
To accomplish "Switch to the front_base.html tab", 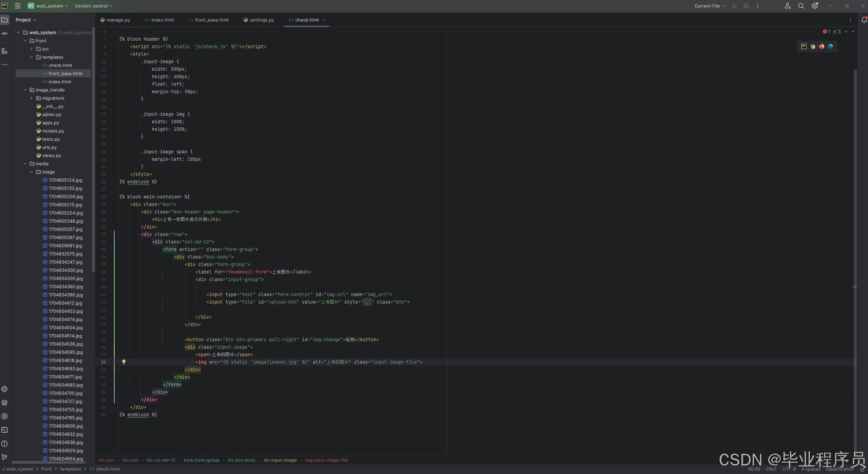I will 211,20.
